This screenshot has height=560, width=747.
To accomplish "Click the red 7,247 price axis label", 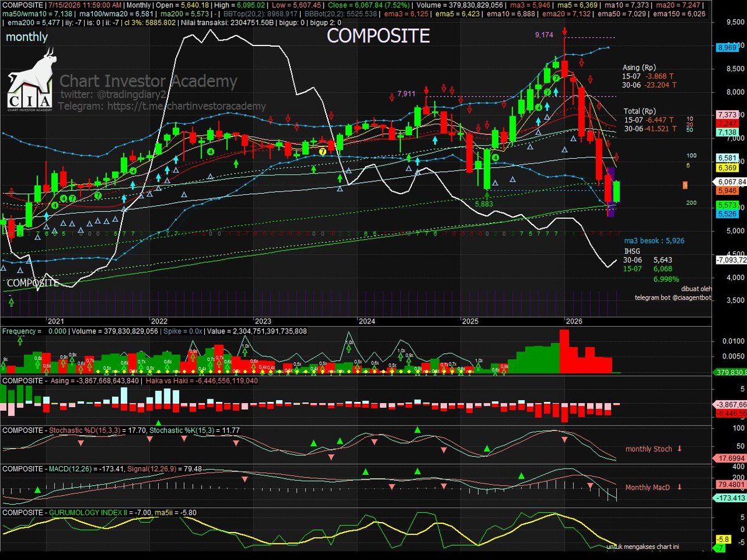I will pyautogui.click(x=727, y=124).
